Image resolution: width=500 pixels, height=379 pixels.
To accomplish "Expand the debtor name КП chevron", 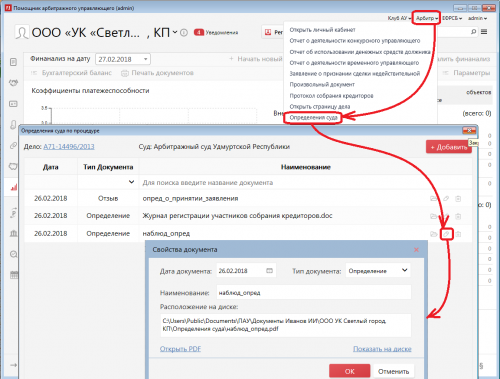I will pos(175,32).
